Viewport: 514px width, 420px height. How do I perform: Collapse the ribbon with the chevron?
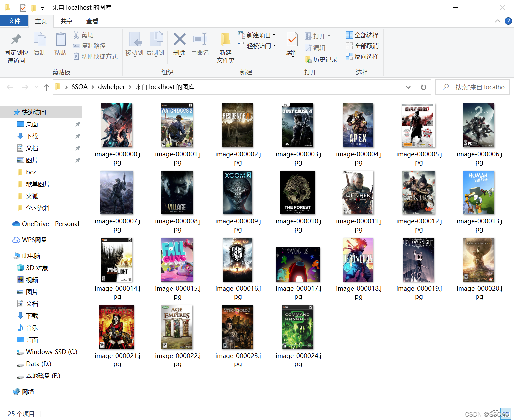coord(498,21)
